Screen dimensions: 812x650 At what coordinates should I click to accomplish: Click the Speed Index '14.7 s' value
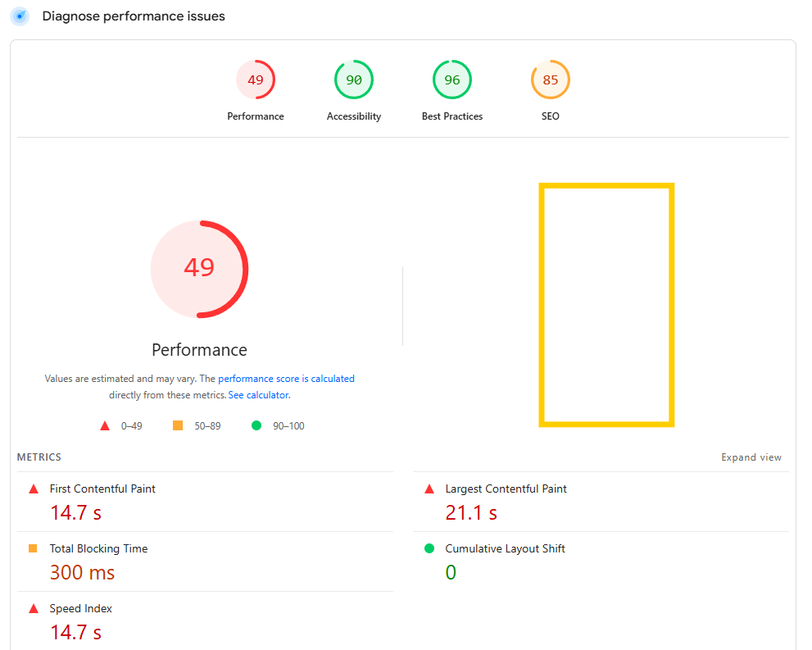click(75, 633)
